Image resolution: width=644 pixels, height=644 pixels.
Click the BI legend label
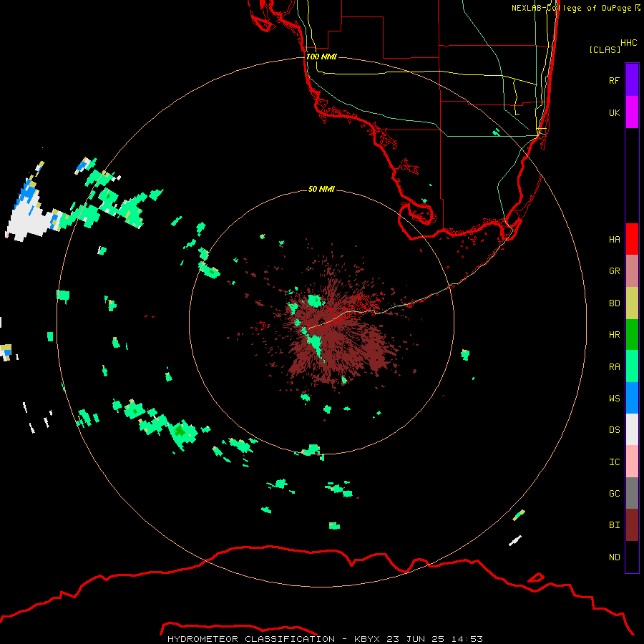(614, 525)
